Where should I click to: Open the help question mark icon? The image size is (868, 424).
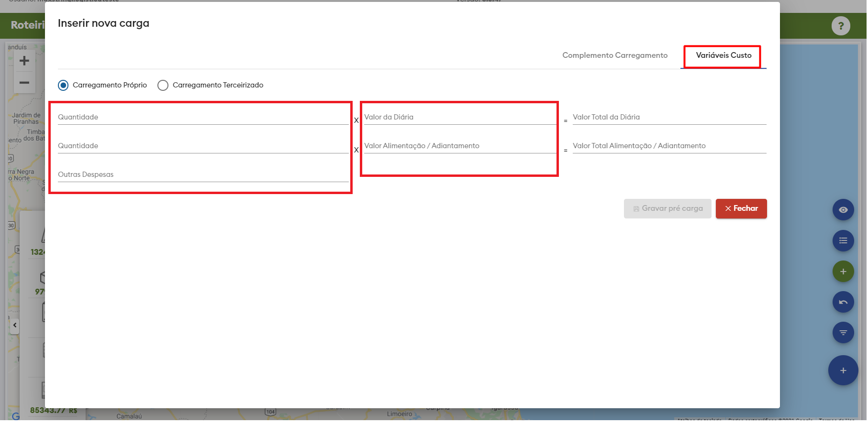click(x=841, y=26)
